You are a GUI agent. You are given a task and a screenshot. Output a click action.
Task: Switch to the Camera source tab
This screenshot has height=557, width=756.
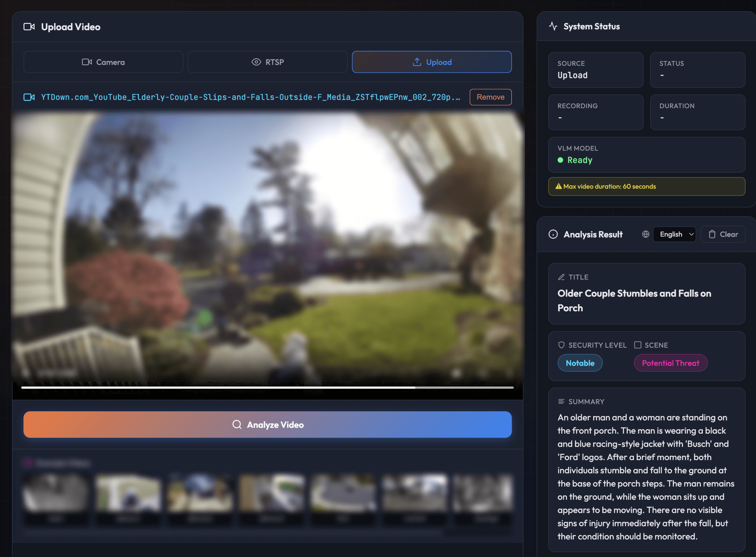(x=103, y=62)
